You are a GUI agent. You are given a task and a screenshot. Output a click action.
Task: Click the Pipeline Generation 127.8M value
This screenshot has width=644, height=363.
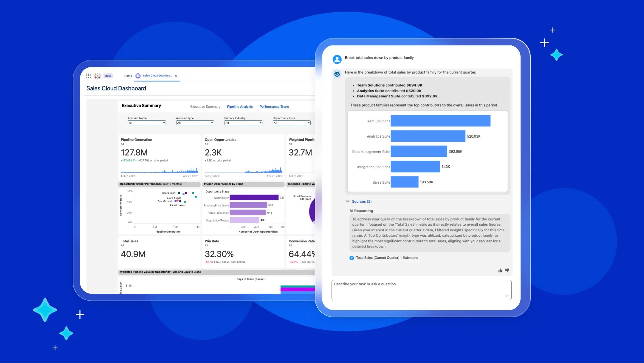tap(134, 153)
